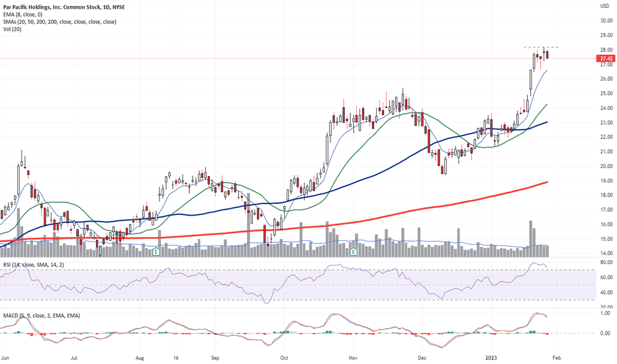The width and height of the screenshot is (617, 364).
Task: Click the 25.00 price axis label
Action: [x=606, y=93]
